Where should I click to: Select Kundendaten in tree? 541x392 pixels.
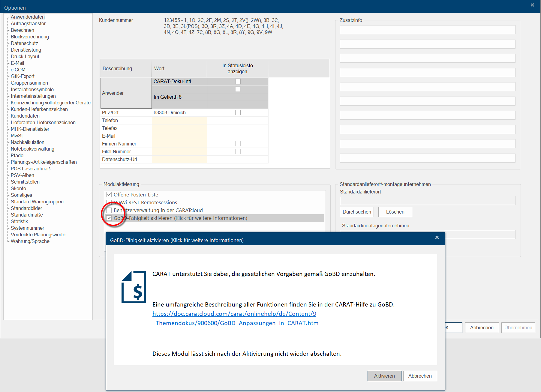click(x=25, y=116)
